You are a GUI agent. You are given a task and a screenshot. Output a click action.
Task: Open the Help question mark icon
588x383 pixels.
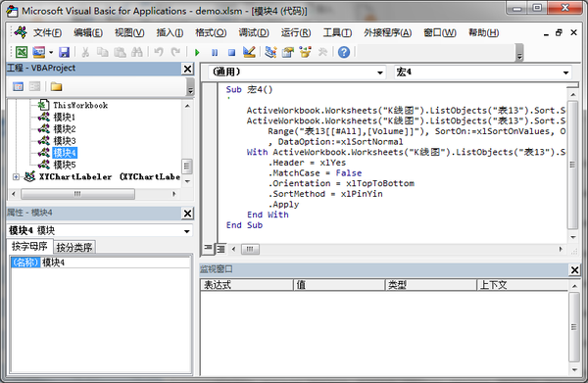[344, 52]
